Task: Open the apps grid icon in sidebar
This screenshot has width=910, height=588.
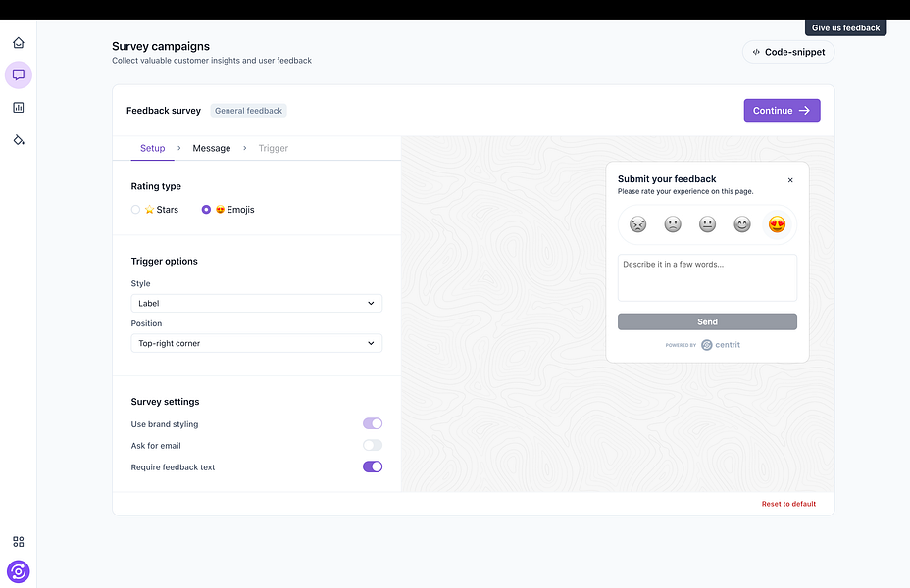Action: point(19,542)
